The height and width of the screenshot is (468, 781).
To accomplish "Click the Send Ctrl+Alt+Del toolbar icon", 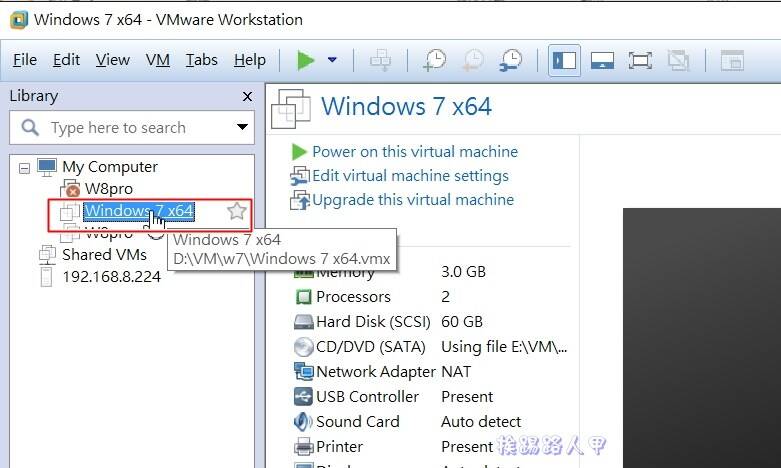I will tap(381, 60).
